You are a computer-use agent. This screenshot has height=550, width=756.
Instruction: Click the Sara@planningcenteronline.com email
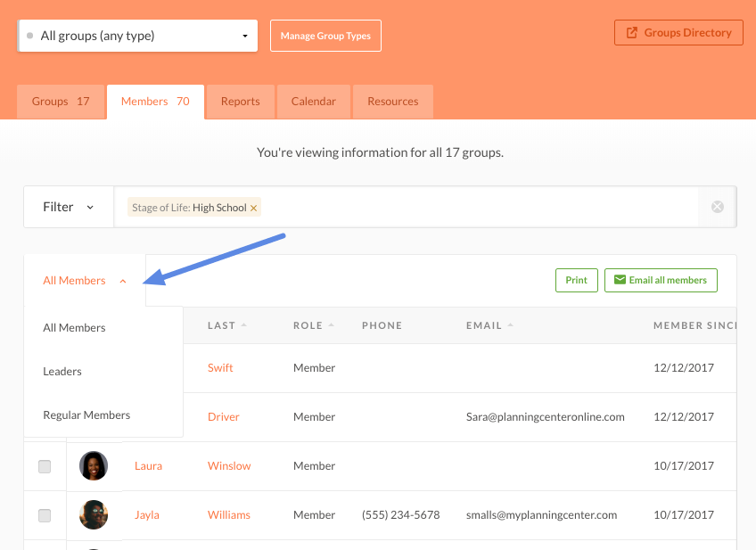546,417
